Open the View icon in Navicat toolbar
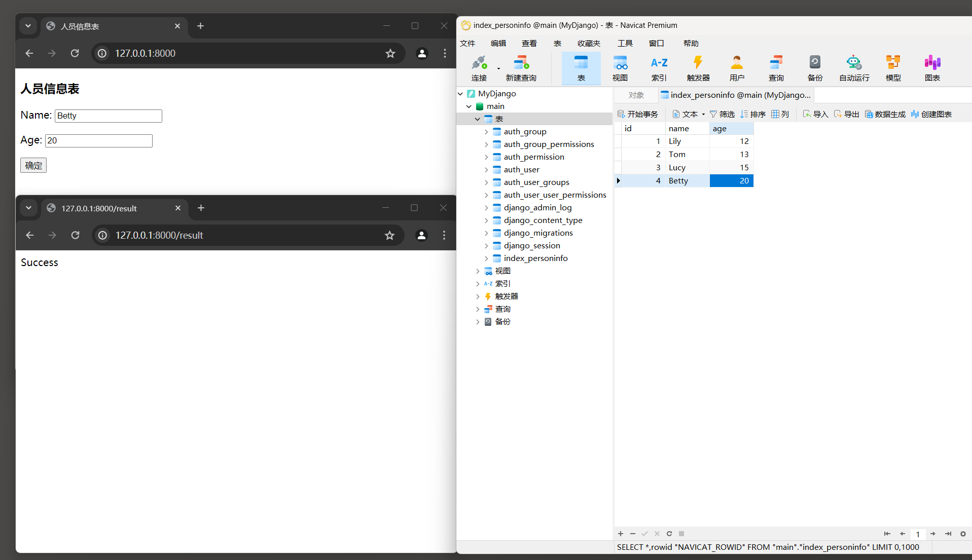Viewport: 972px width, 560px height. click(x=620, y=68)
